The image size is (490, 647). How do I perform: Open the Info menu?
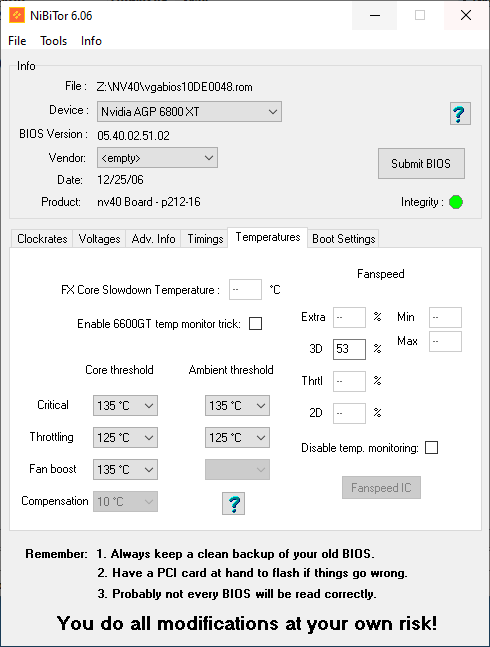tap(91, 41)
